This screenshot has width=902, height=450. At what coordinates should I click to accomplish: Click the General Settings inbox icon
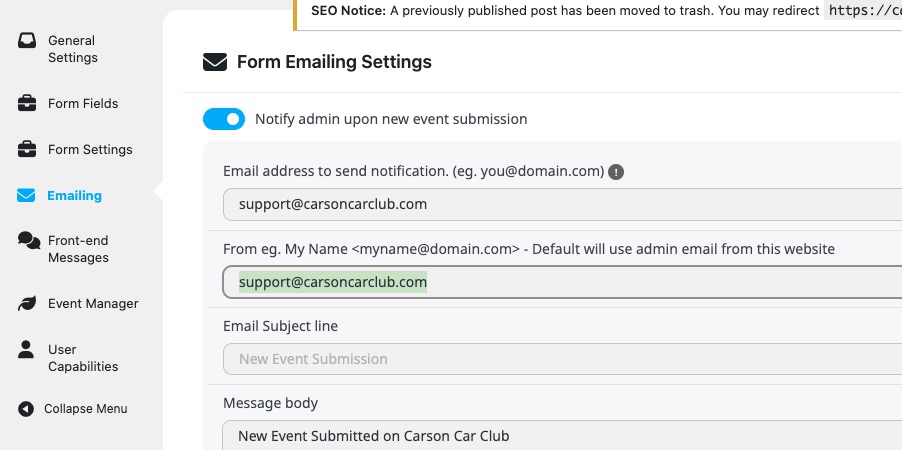point(28,41)
